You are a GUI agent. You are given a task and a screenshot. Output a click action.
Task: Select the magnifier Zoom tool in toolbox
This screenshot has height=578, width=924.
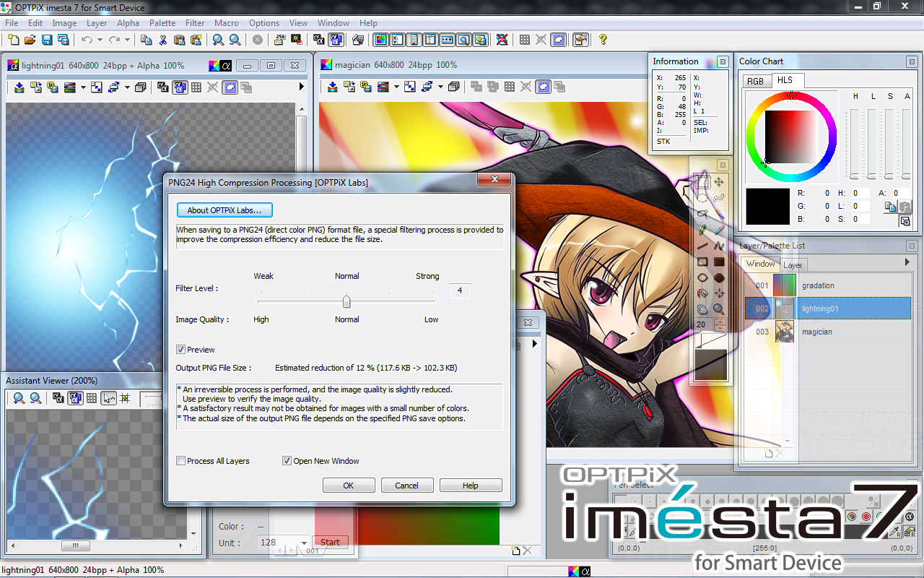click(x=719, y=309)
